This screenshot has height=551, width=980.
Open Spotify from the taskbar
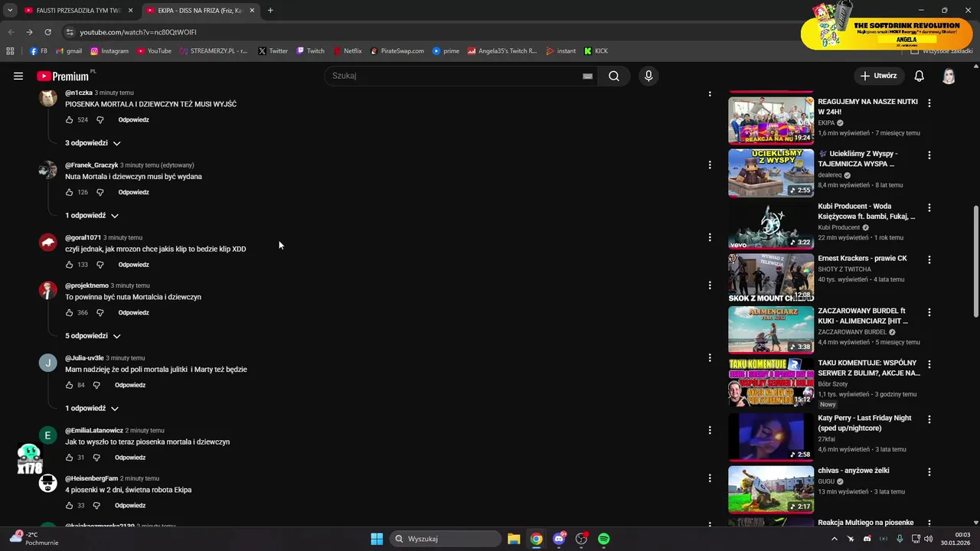(x=604, y=539)
